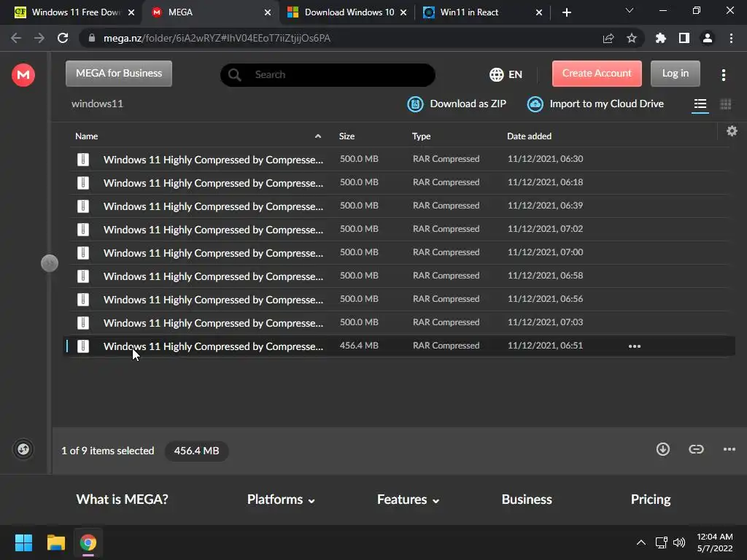The image size is (747, 560).
Task: Open Windows Start menu
Action: (23, 542)
